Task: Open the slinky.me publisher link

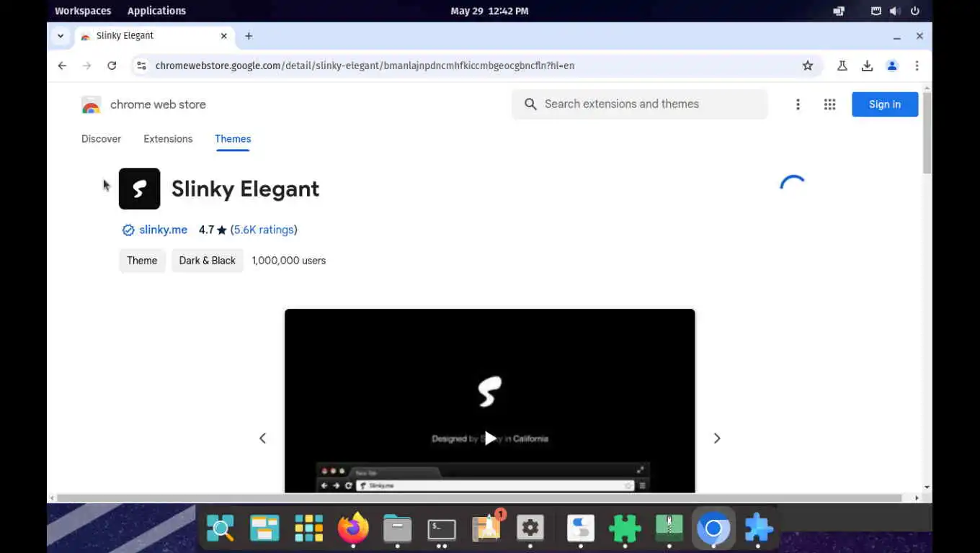Action: (163, 230)
